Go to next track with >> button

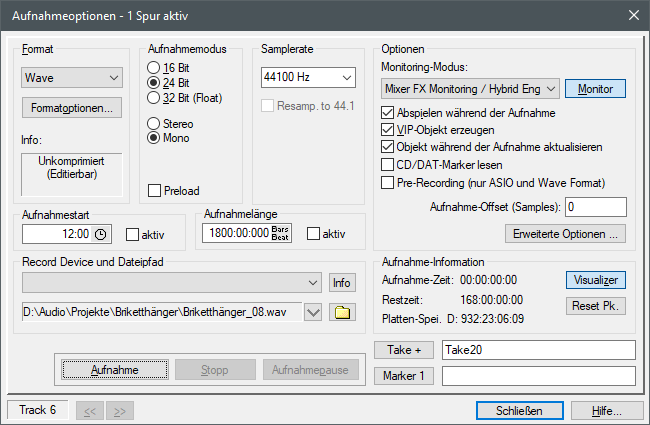tap(120, 411)
